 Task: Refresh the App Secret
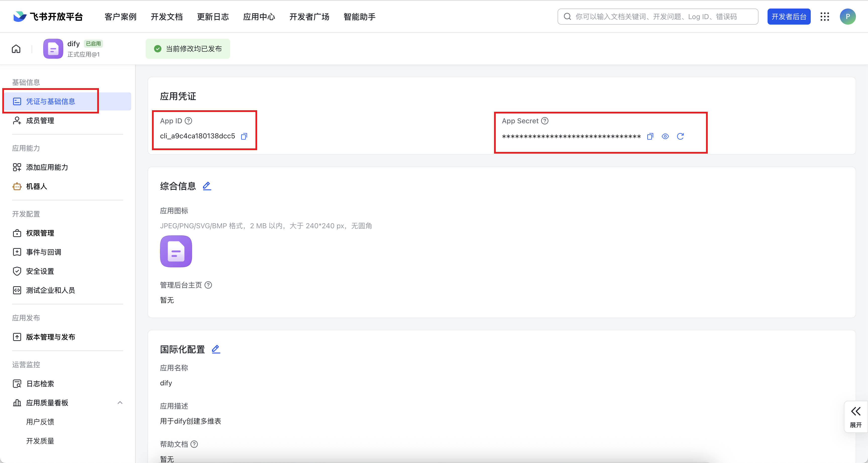point(680,136)
